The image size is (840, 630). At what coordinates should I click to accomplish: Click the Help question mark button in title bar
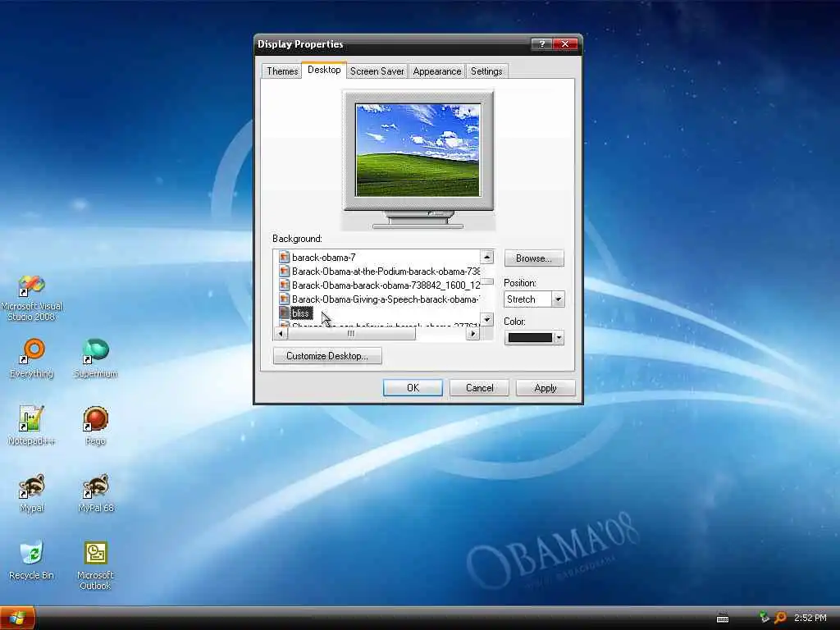(541, 44)
